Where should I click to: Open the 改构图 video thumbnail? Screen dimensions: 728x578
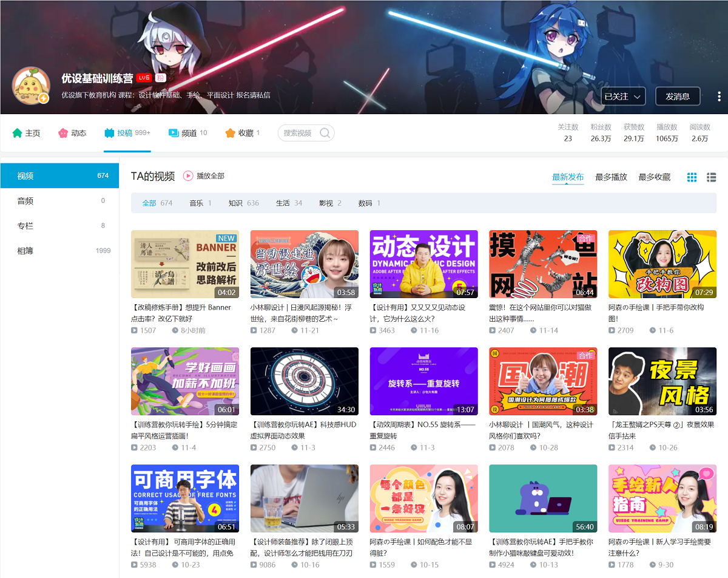662,264
